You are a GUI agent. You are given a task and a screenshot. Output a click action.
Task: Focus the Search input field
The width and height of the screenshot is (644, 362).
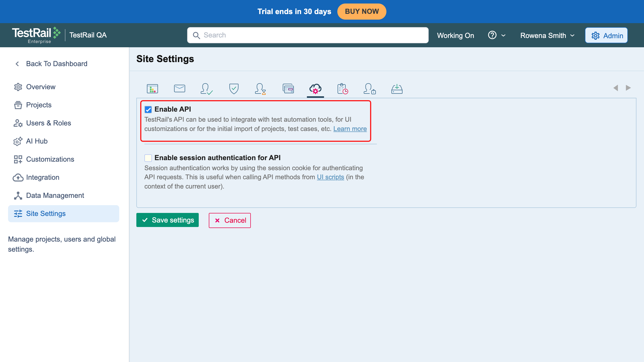[x=308, y=35]
